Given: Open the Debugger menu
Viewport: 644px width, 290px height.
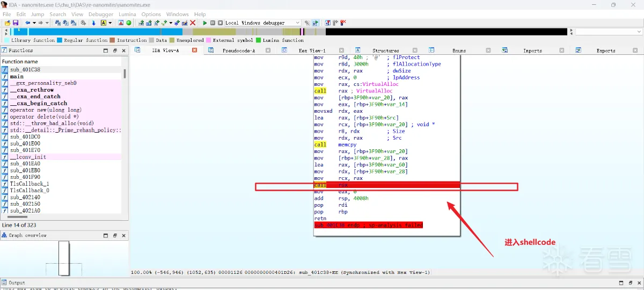Looking at the screenshot, I should point(101,15).
